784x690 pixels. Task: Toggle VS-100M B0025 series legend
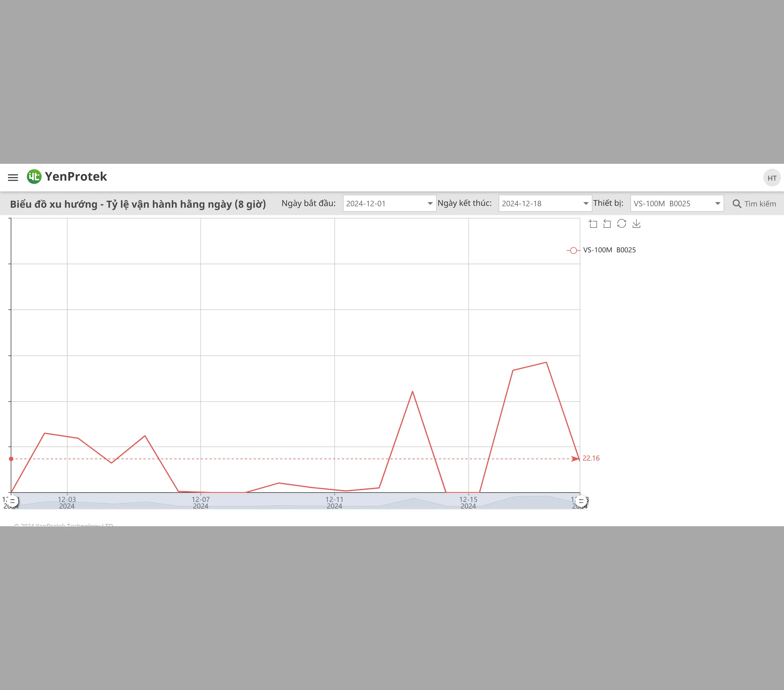601,250
